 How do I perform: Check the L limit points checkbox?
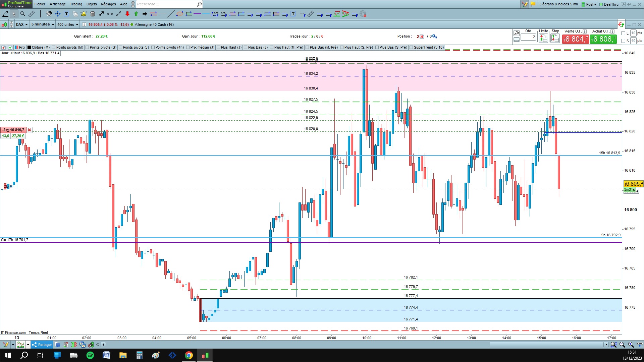coord(623,33)
